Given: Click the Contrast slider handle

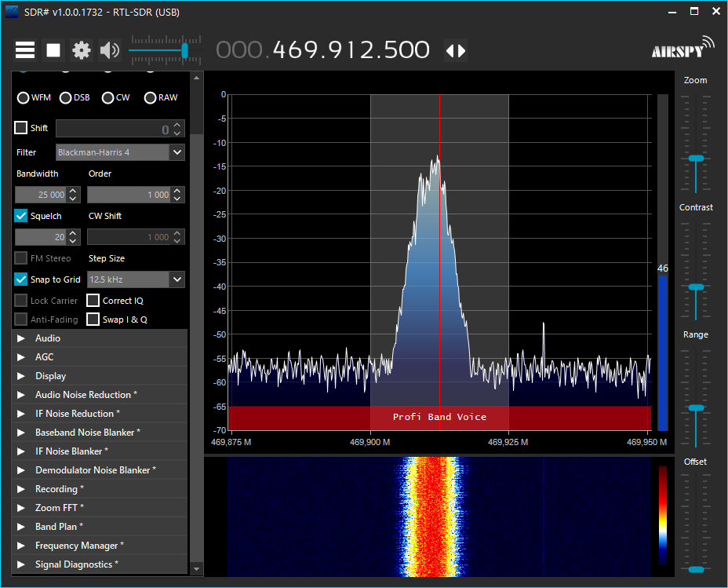Looking at the screenshot, I should (x=696, y=287).
